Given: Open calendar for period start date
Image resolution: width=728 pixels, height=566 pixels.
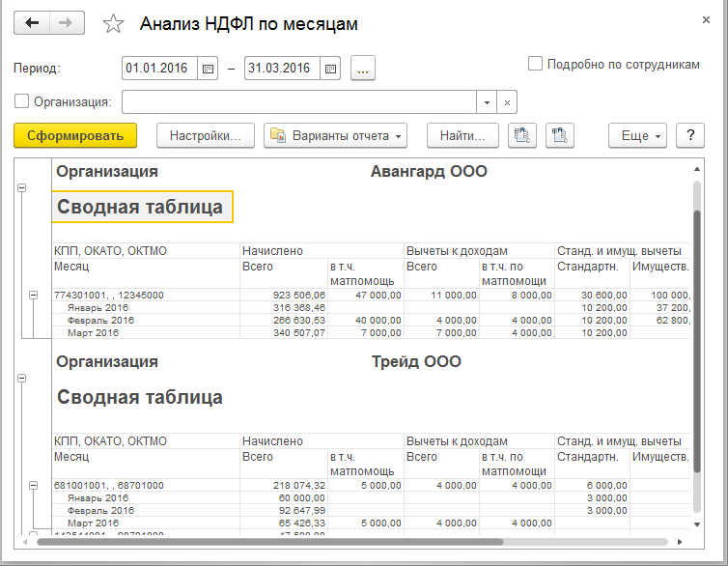Looking at the screenshot, I should pos(208,69).
